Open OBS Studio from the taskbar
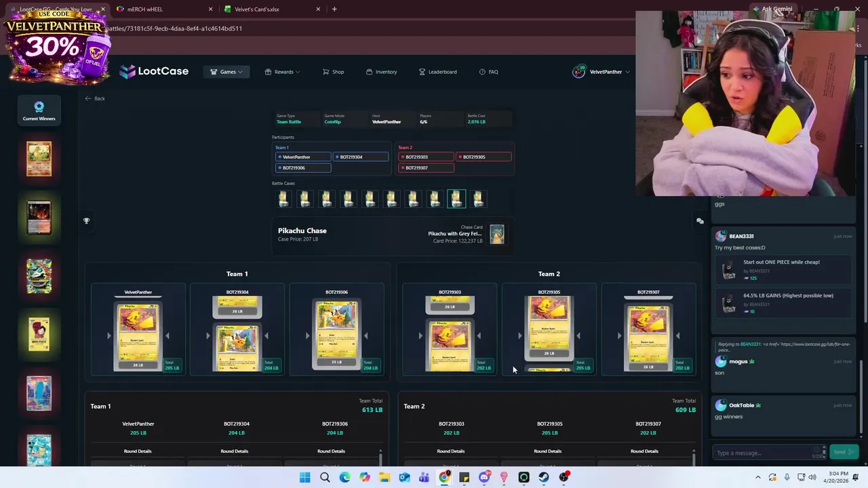868x488 pixels. click(564, 477)
